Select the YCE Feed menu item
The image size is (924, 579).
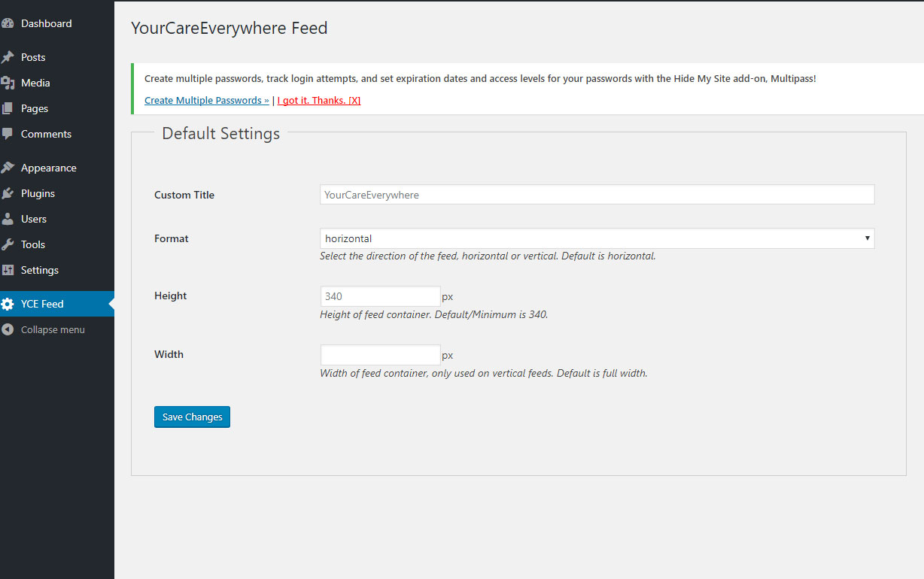(57, 304)
